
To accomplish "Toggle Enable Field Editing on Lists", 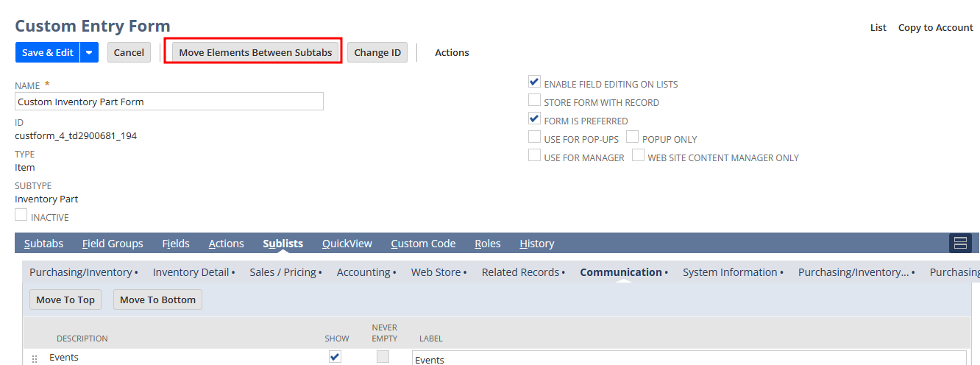I will pyautogui.click(x=535, y=82).
